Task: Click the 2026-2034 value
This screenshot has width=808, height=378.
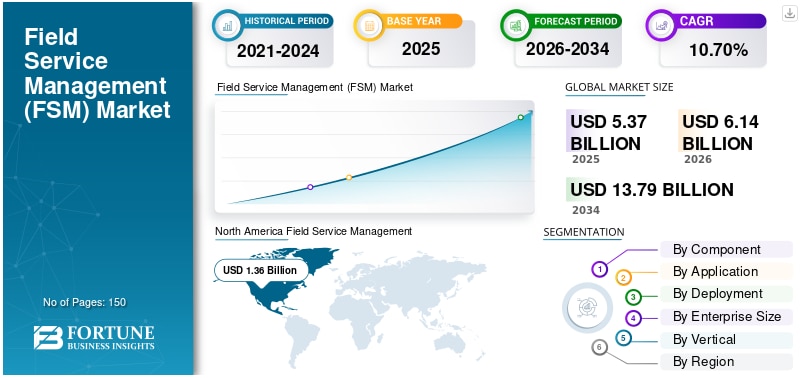Action: pyautogui.click(x=567, y=49)
